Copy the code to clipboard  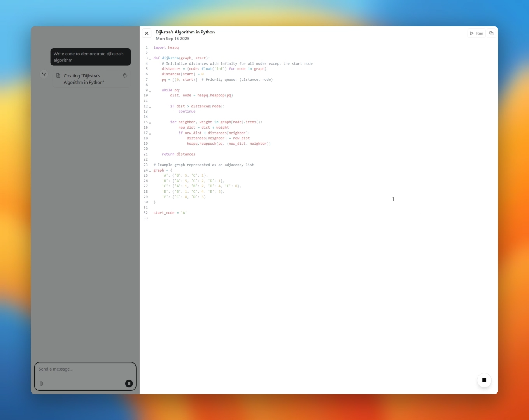point(491,33)
